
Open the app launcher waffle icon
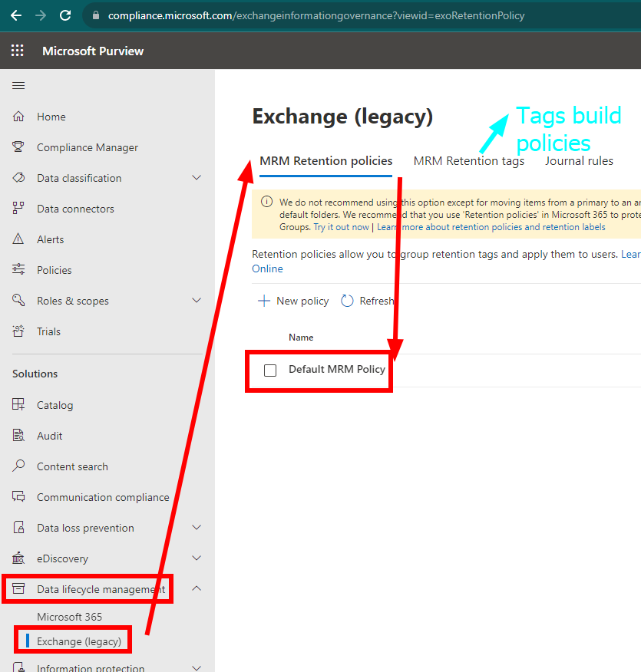17,51
